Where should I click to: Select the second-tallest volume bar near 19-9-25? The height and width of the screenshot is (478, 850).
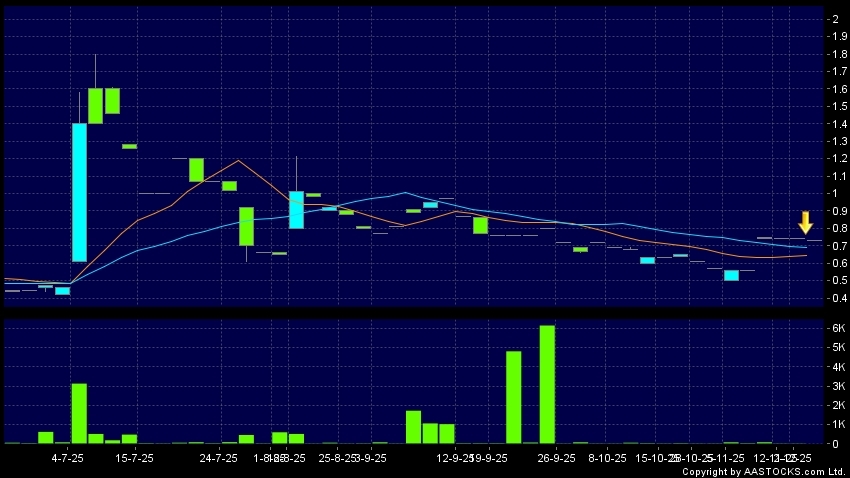coord(513,397)
